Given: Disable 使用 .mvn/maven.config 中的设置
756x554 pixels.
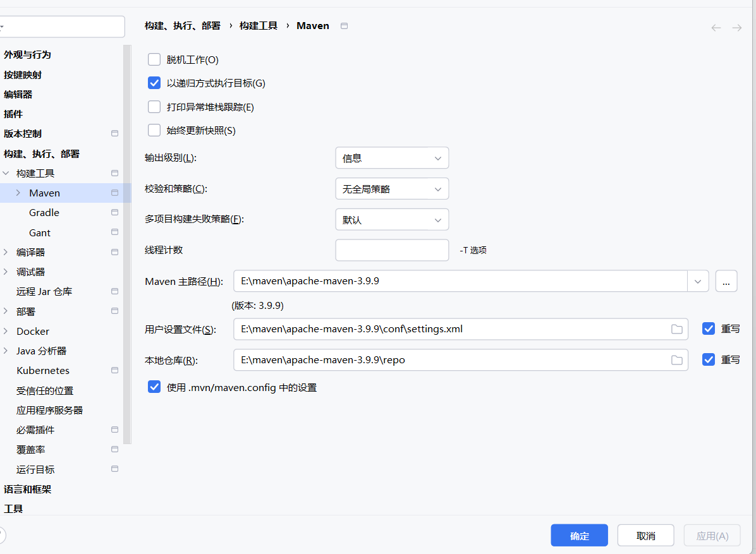Looking at the screenshot, I should click(154, 386).
